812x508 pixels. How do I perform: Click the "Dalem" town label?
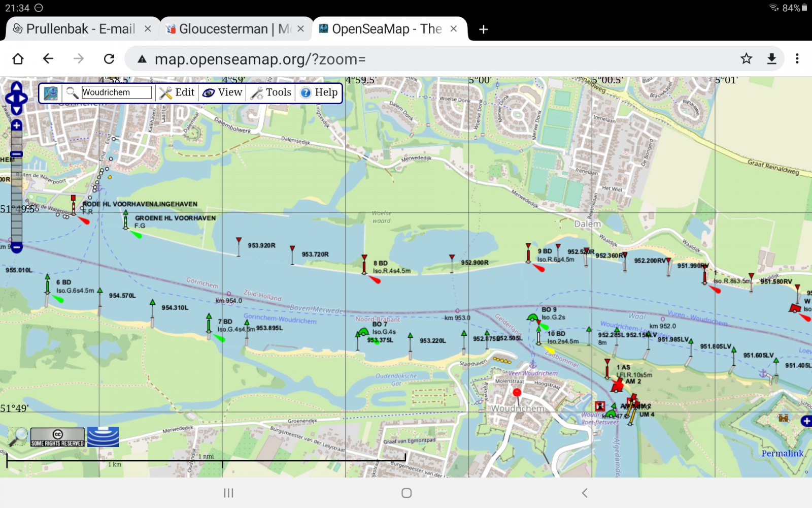[588, 224]
